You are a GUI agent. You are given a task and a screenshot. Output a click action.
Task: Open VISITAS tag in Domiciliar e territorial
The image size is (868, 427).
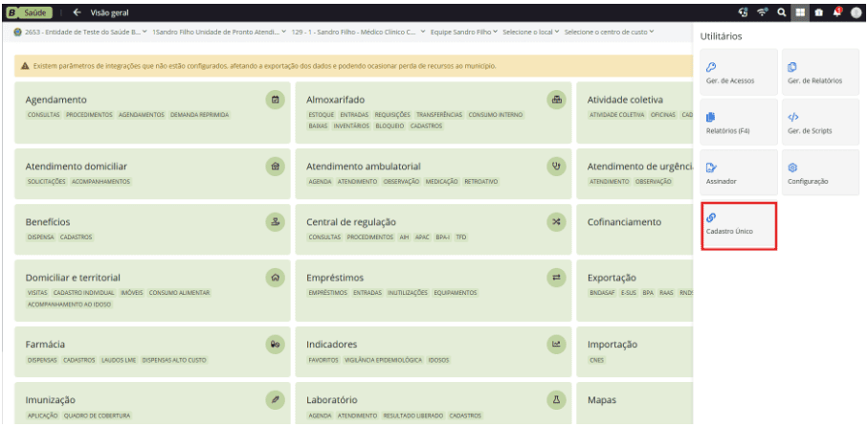(x=37, y=292)
